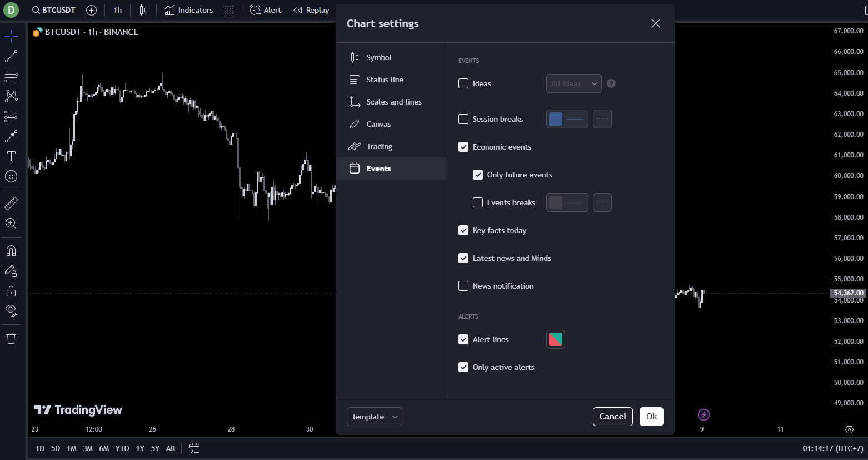This screenshot has height=460, width=868.
Task: Uncheck Latest news and Minds
Action: click(463, 258)
